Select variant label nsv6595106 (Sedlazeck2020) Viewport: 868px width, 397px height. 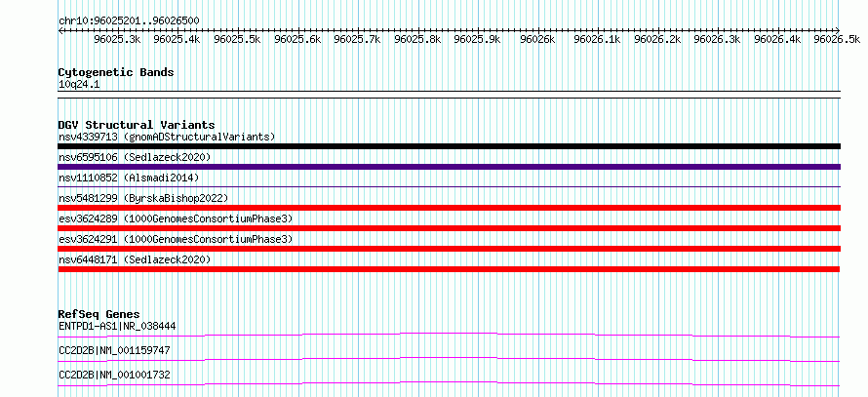tap(135, 157)
